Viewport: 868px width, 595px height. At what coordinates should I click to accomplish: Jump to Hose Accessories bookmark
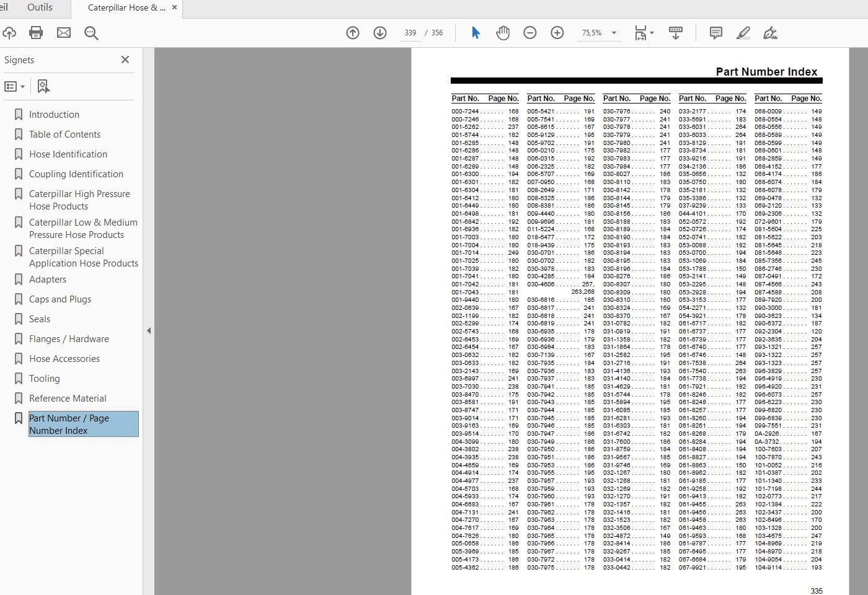coord(64,359)
